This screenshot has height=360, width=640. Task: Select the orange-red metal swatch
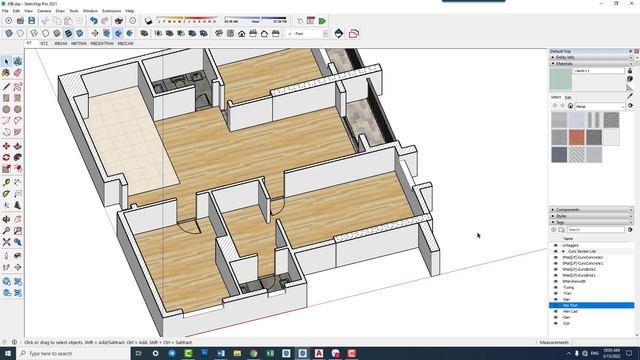point(577,138)
